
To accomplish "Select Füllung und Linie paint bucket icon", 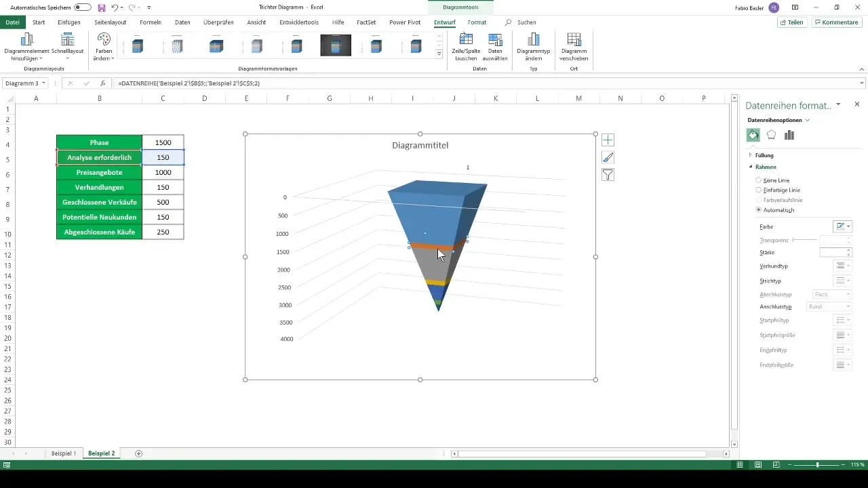I will point(753,135).
